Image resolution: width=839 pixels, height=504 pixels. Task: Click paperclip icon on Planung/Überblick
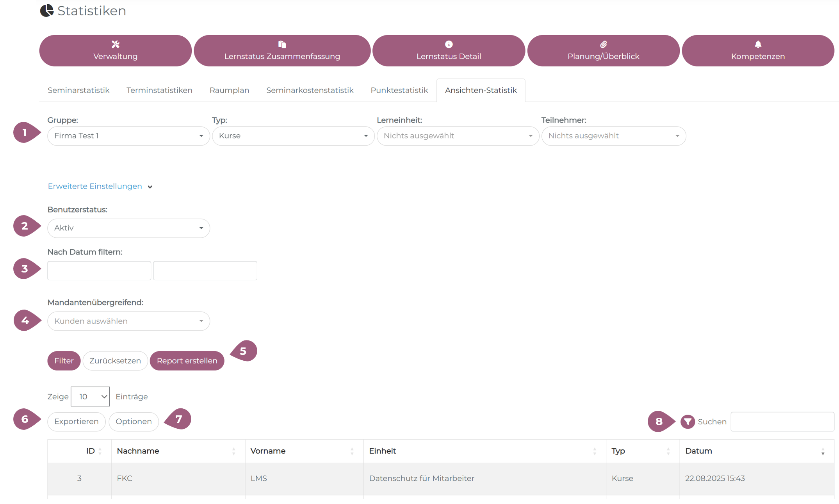603,44
